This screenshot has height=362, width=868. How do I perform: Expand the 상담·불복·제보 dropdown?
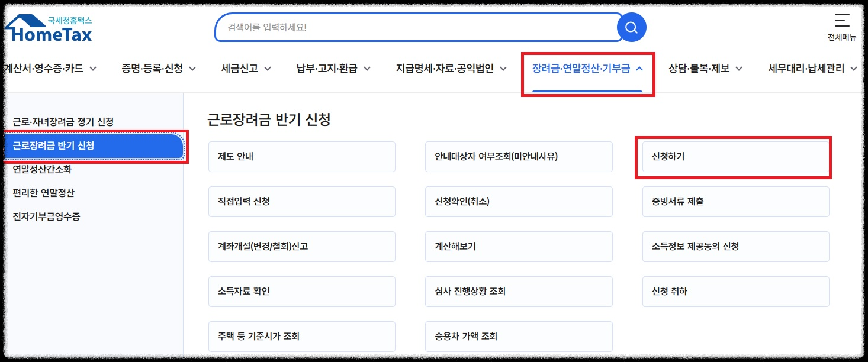[705, 68]
